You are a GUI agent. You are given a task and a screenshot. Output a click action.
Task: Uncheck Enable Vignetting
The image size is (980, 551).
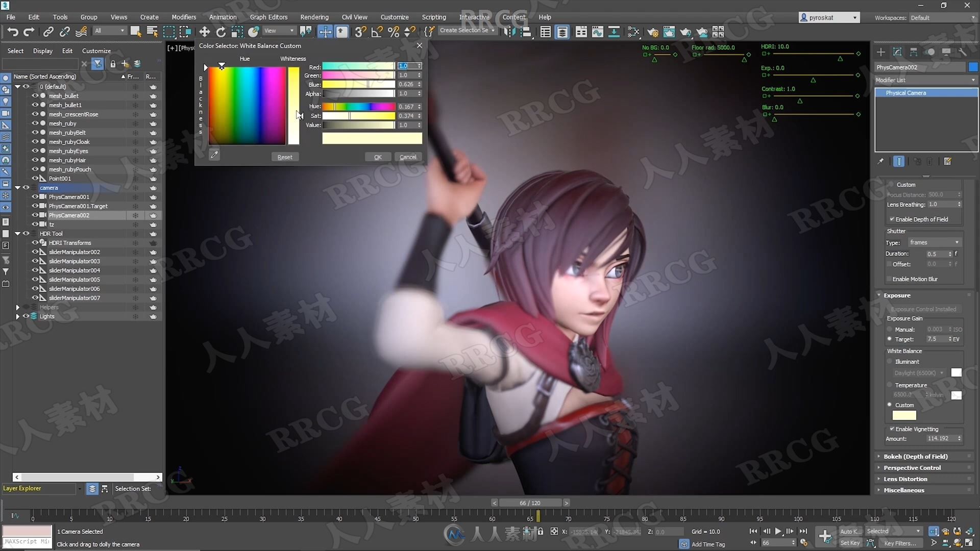(x=892, y=429)
